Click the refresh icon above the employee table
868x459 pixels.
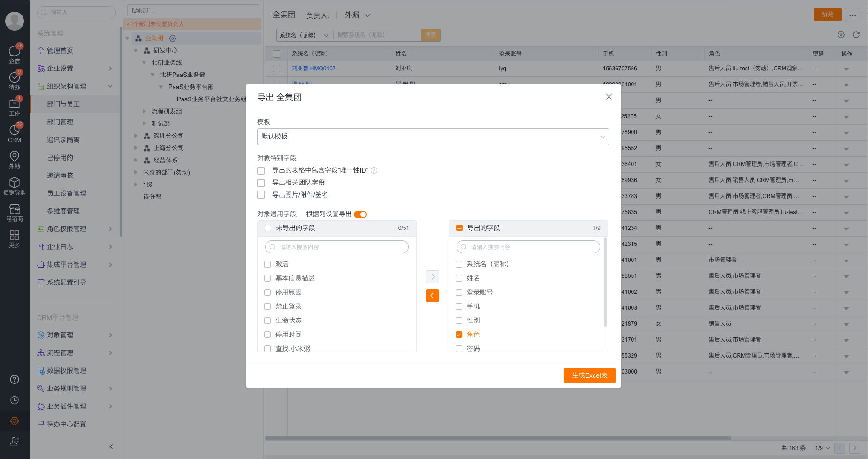click(x=857, y=35)
